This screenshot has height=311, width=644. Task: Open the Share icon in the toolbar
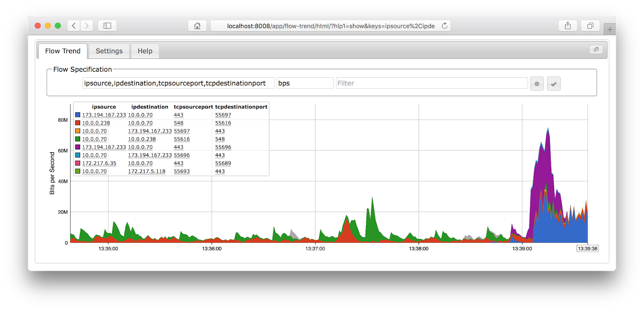pyautogui.click(x=568, y=26)
